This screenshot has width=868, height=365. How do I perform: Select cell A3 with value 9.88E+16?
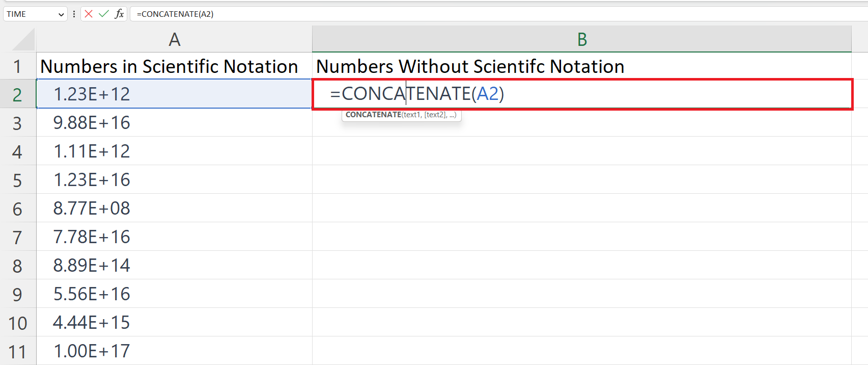tap(174, 123)
